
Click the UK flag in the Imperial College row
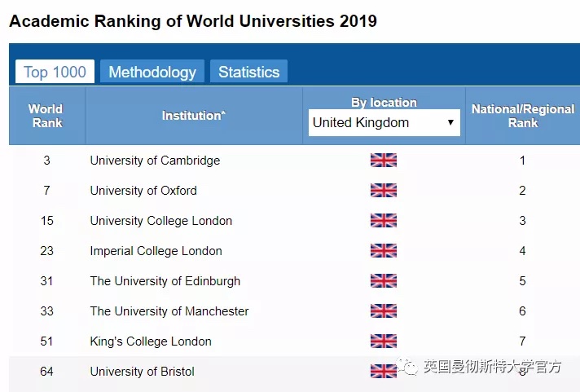click(384, 250)
